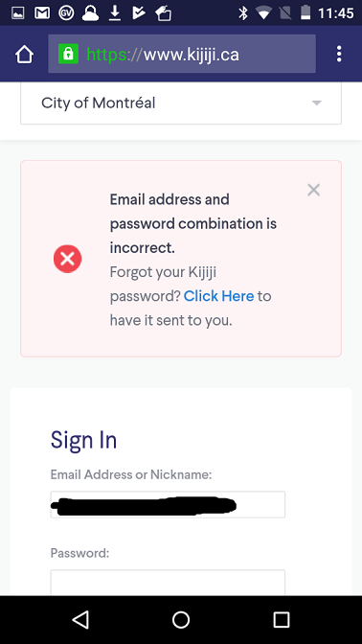The image size is (362, 644).
Task: Expand the City of Montréal location dropdown
Action: click(x=181, y=103)
